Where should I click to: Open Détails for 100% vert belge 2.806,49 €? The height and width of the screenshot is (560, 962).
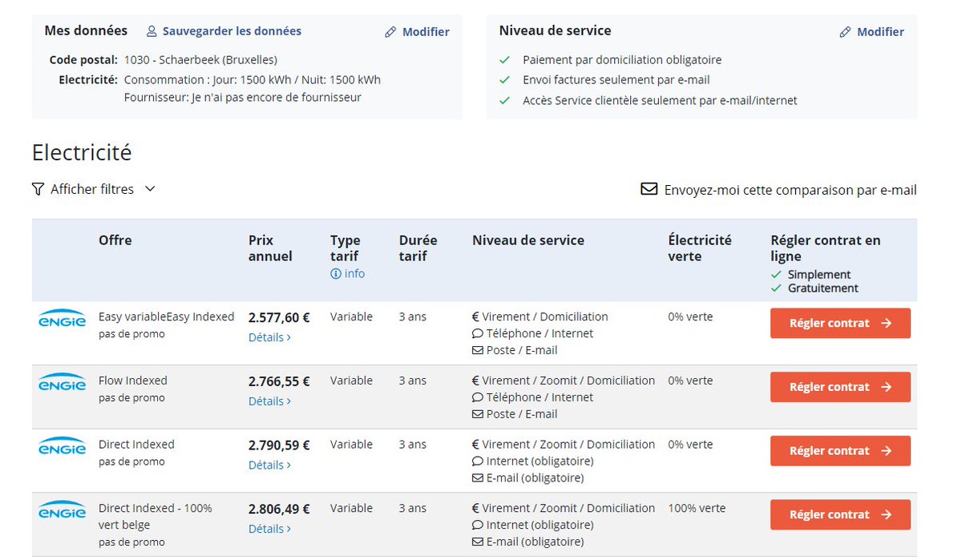point(269,529)
